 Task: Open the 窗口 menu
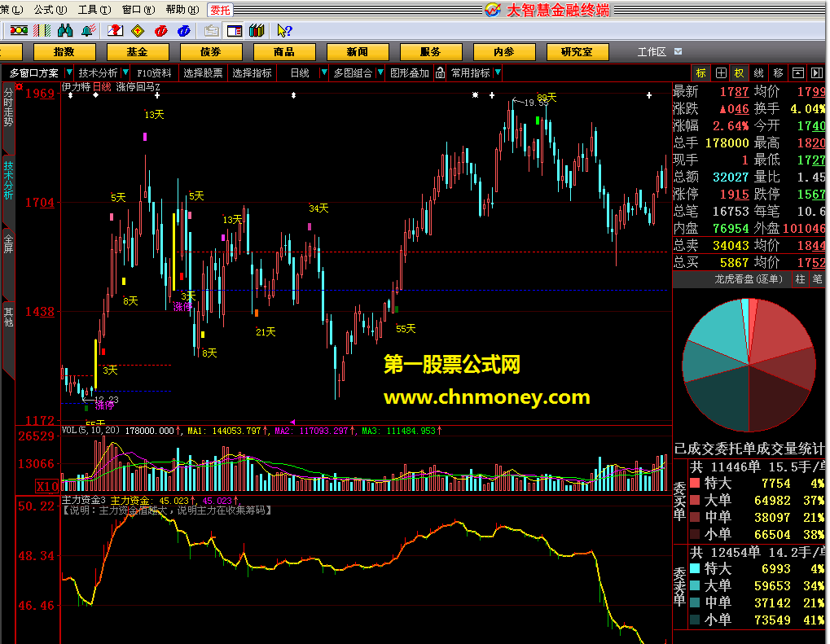(x=138, y=10)
